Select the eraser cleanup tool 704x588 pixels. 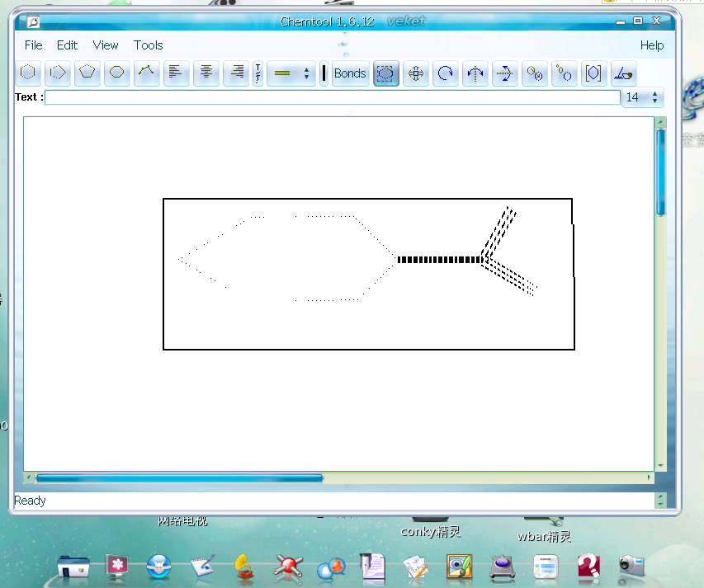[624, 73]
